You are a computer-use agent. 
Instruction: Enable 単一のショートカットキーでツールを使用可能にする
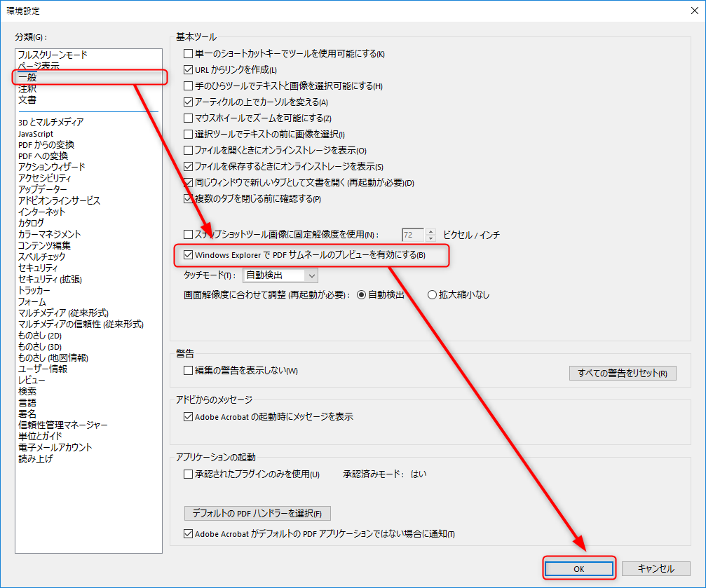point(188,53)
